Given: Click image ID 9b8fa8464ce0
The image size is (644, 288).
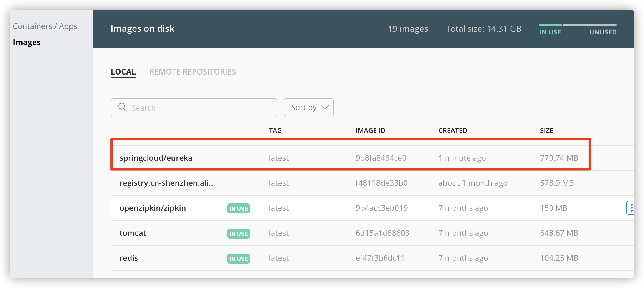Looking at the screenshot, I should point(381,158).
